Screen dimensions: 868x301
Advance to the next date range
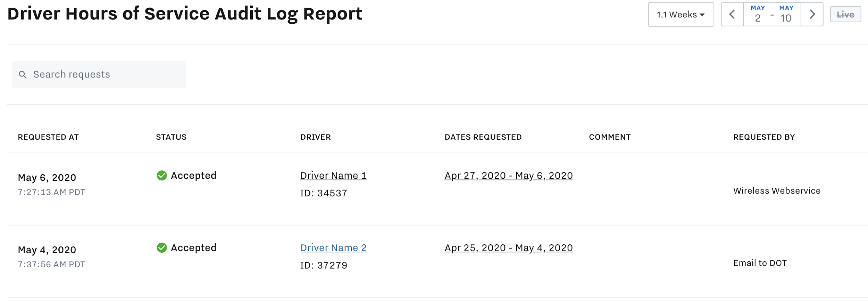(x=812, y=15)
